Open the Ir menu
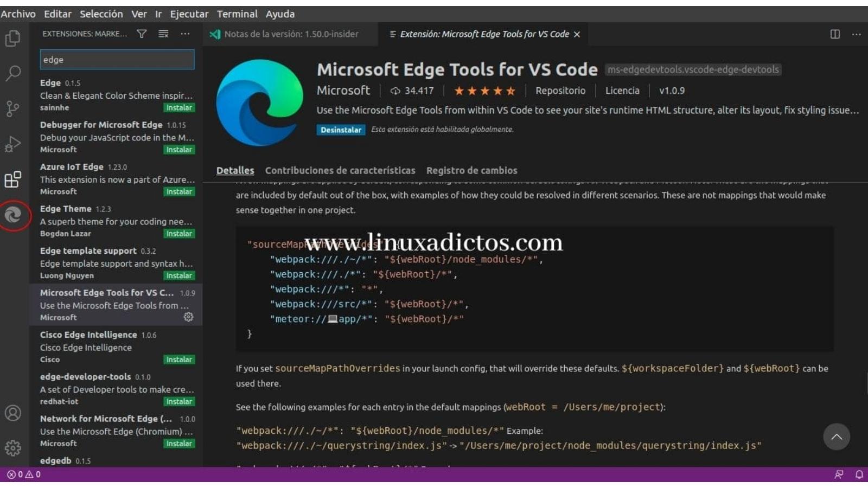The width and height of the screenshot is (868, 488). point(158,14)
